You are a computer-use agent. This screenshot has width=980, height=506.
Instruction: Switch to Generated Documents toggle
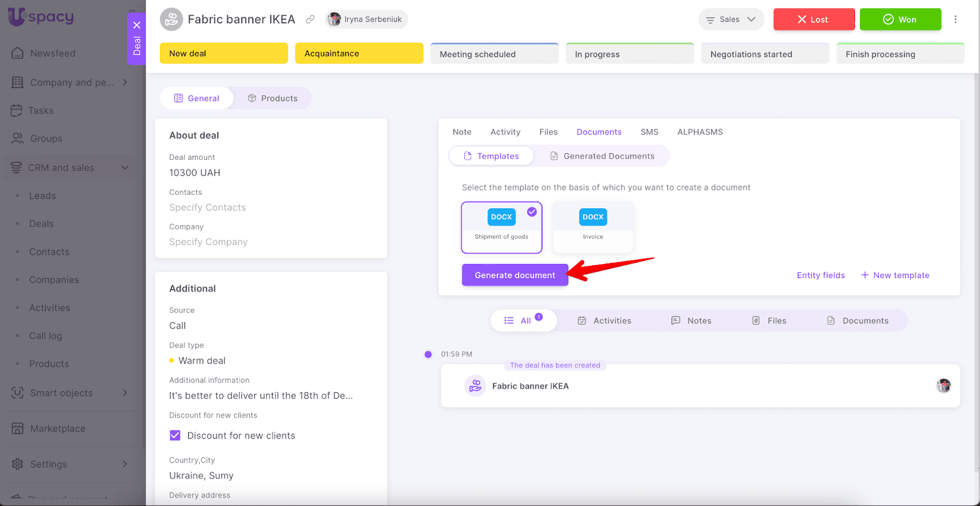(602, 156)
